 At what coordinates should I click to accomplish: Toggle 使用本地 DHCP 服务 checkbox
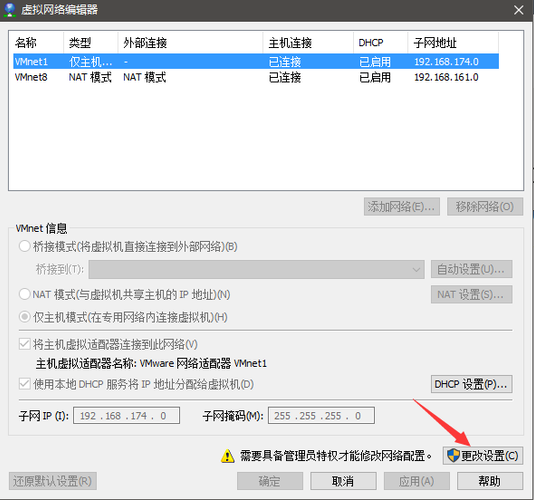tap(25, 384)
